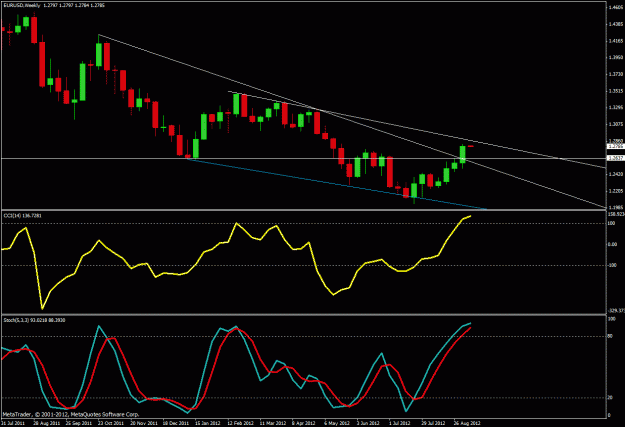Viewport: 625px width, 427px height.
Task: Click the 1.2420 price axis label
Action: click(615, 174)
